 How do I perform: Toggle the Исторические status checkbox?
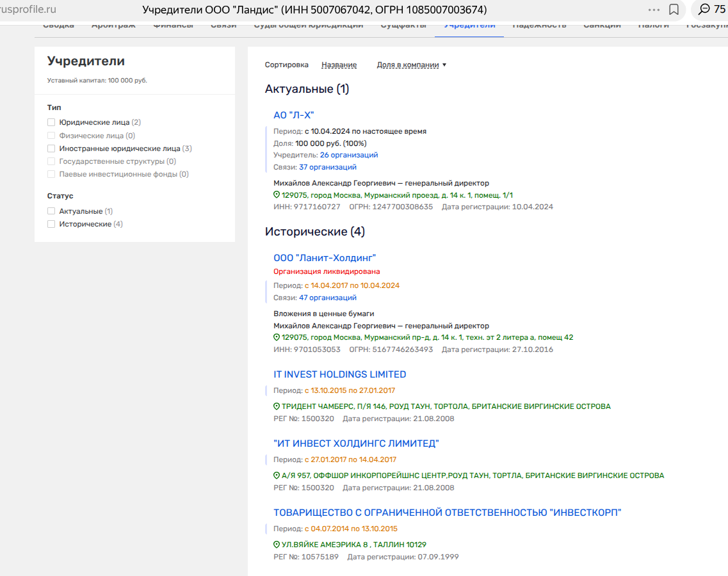(51, 224)
